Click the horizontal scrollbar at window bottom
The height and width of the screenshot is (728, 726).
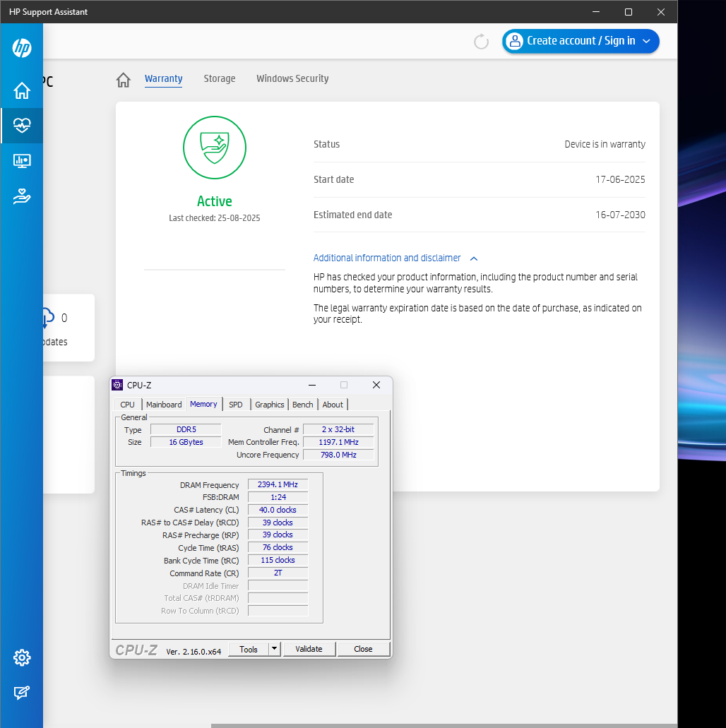pyautogui.click(x=444, y=726)
